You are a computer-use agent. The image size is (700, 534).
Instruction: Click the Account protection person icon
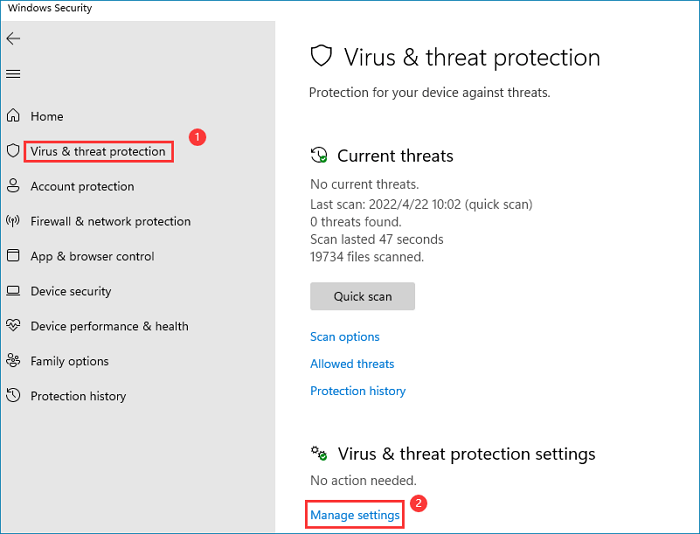(x=13, y=186)
